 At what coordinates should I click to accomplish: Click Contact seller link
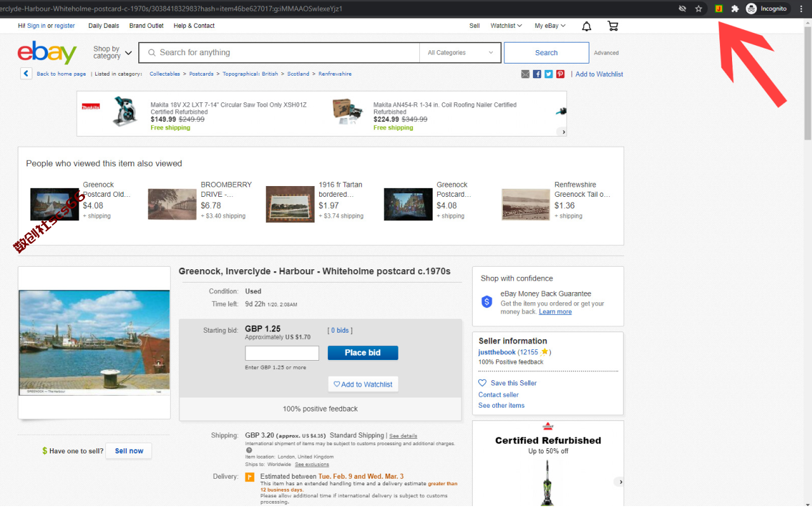coord(499,394)
